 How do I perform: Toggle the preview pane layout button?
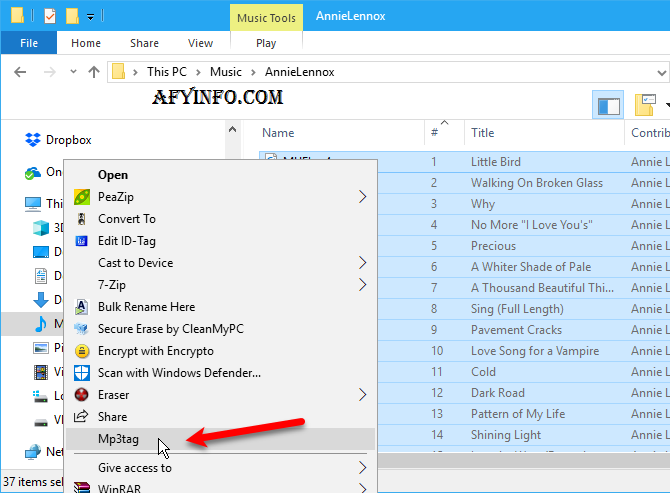pyautogui.click(x=608, y=106)
